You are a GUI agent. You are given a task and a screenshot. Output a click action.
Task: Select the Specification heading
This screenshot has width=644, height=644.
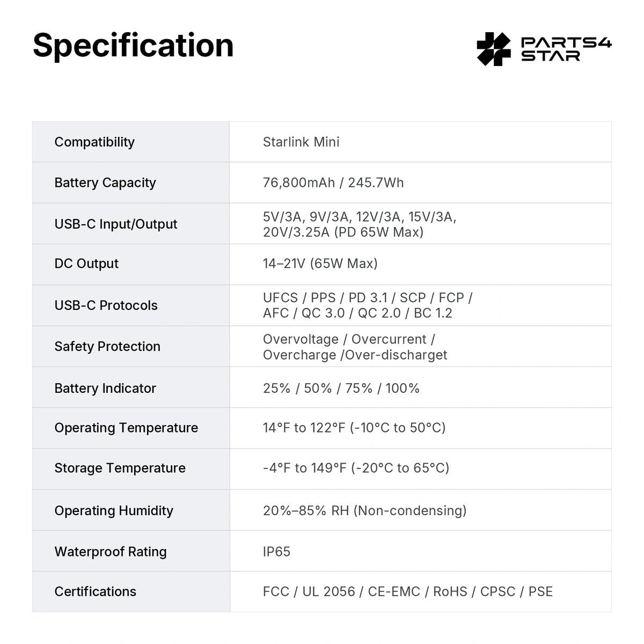[133, 45]
